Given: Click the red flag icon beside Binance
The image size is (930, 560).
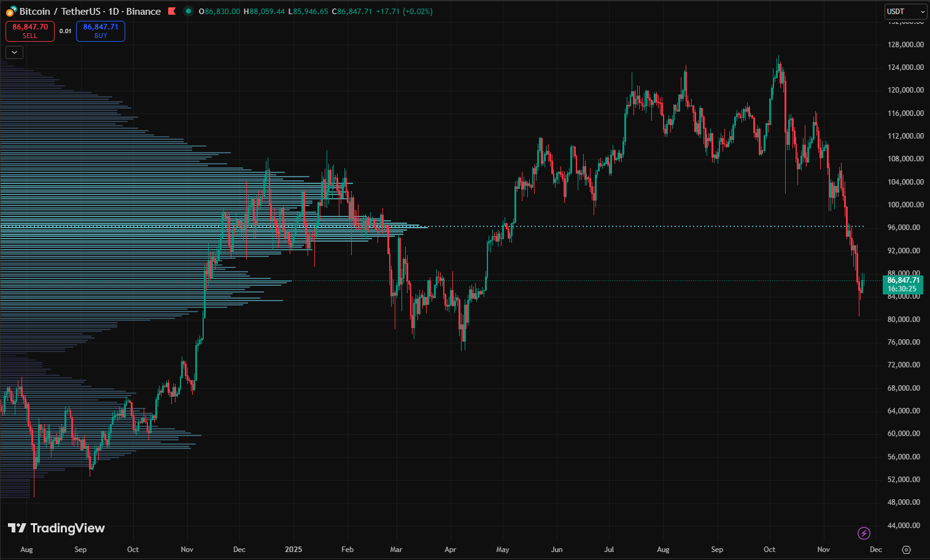Looking at the screenshot, I should pyautogui.click(x=172, y=11).
